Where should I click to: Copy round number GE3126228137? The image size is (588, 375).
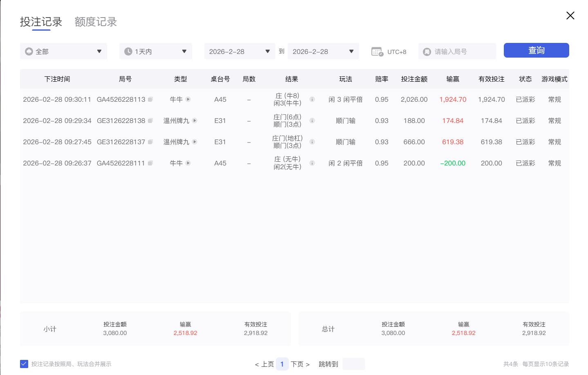coord(150,142)
